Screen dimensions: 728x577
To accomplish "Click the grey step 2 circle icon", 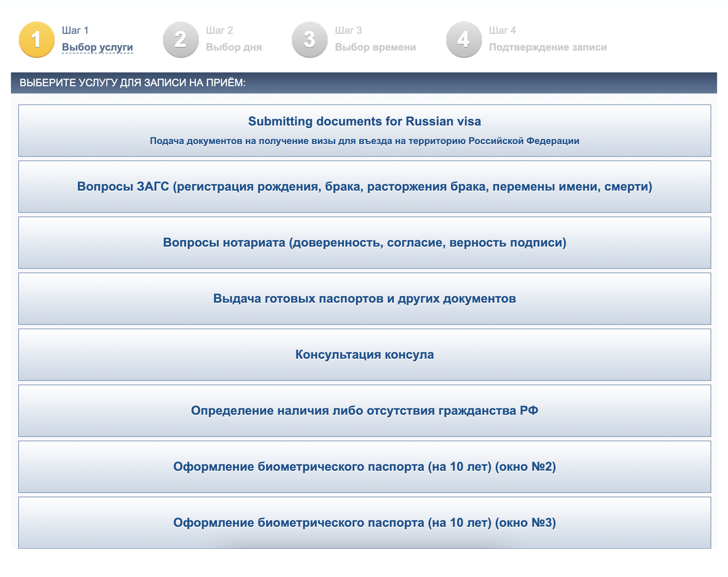I will click(x=181, y=39).
